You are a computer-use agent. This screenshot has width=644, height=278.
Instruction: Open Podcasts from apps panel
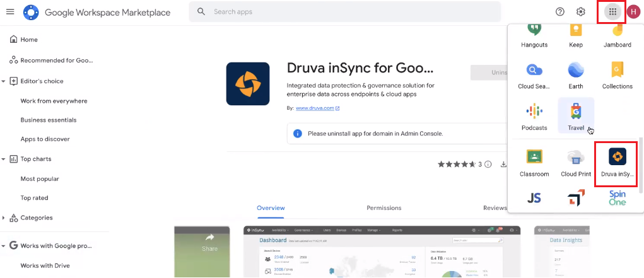[x=534, y=117]
